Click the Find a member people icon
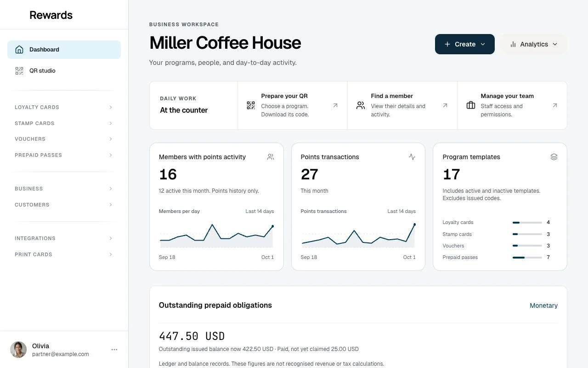Viewport: 588px width, 368px height. point(361,105)
